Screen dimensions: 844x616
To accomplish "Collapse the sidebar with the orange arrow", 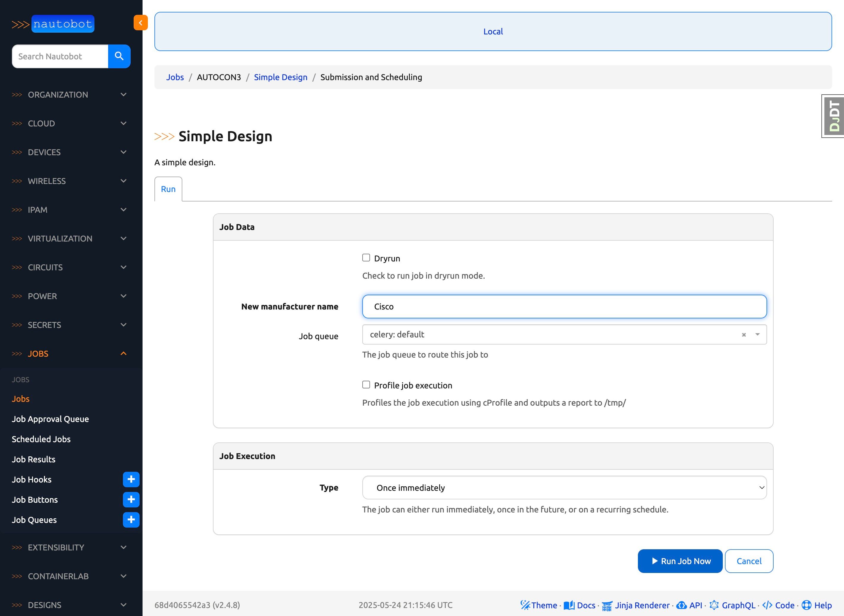I will 140,23.
